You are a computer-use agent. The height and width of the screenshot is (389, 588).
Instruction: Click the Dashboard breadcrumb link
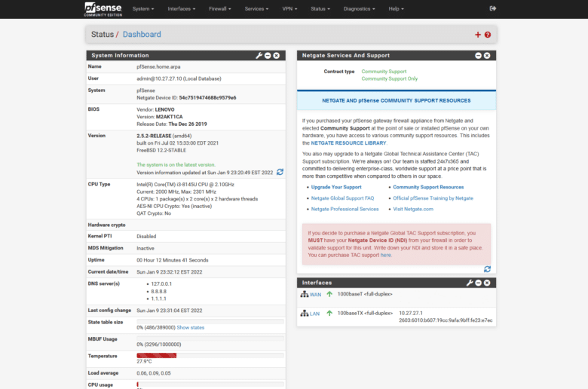[142, 35]
